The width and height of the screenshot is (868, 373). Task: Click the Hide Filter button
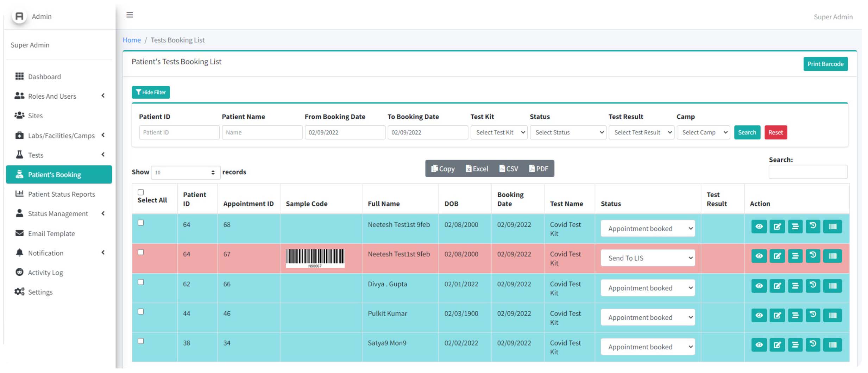click(151, 92)
